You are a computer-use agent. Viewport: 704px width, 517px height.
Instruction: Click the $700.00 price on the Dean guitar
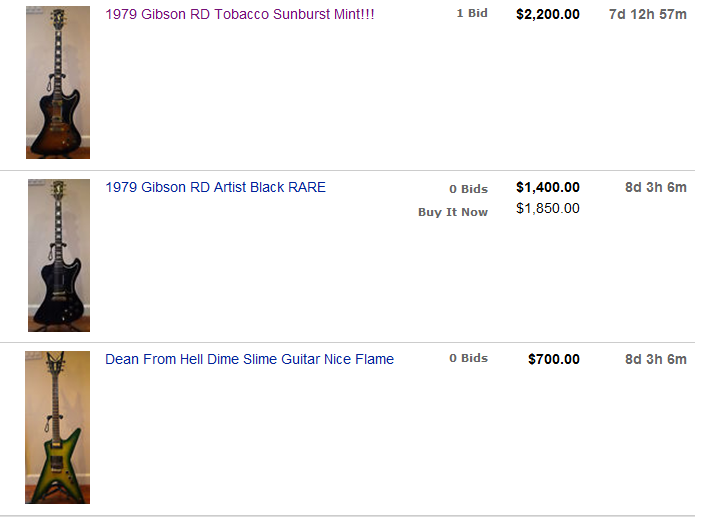pyautogui.click(x=553, y=359)
